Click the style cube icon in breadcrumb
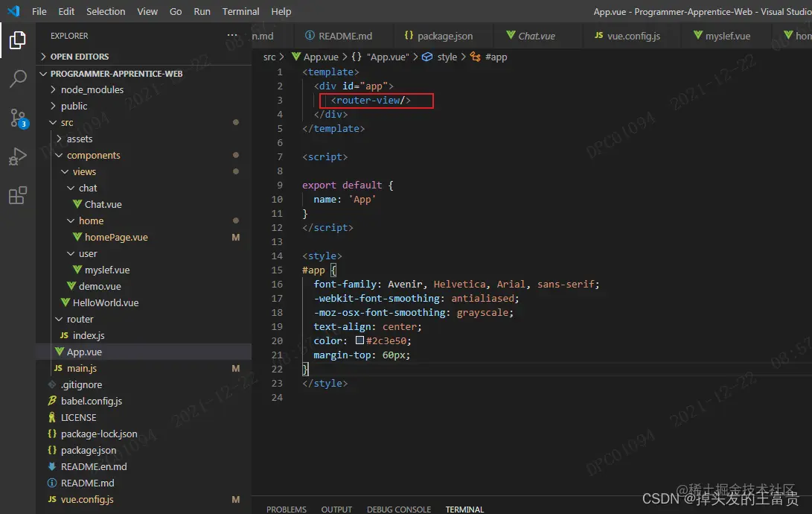This screenshot has height=514, width=812. pos(427,57)
